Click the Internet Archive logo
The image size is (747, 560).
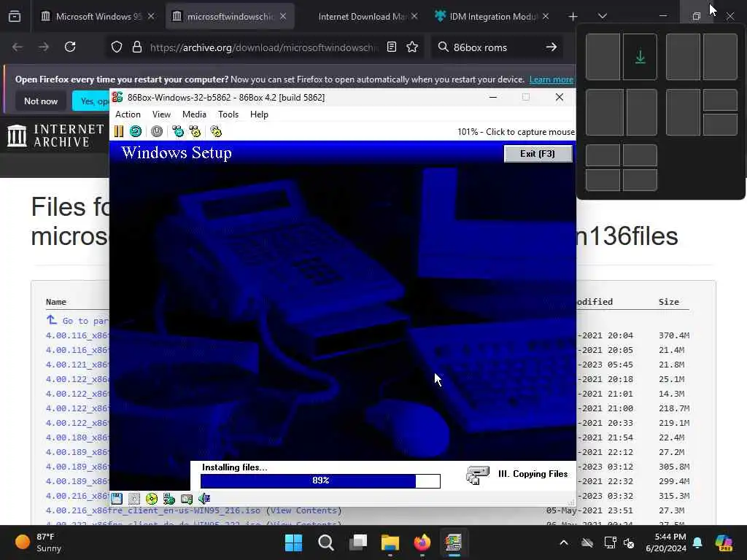[x=55, y=136]
